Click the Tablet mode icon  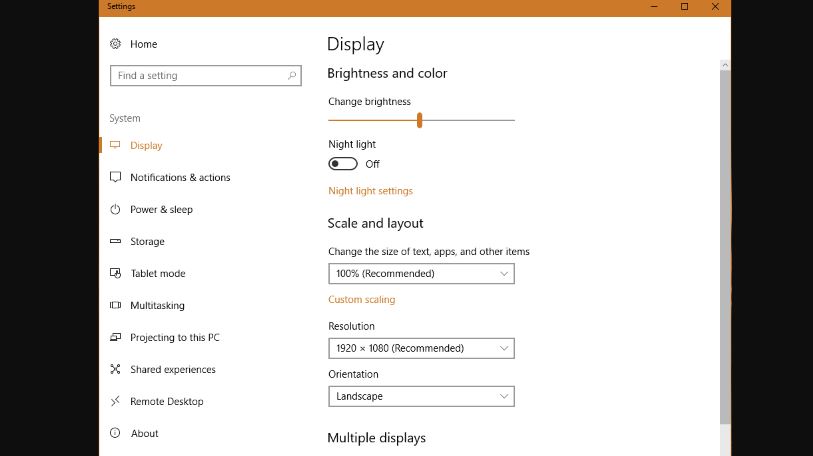coord(115,273)
